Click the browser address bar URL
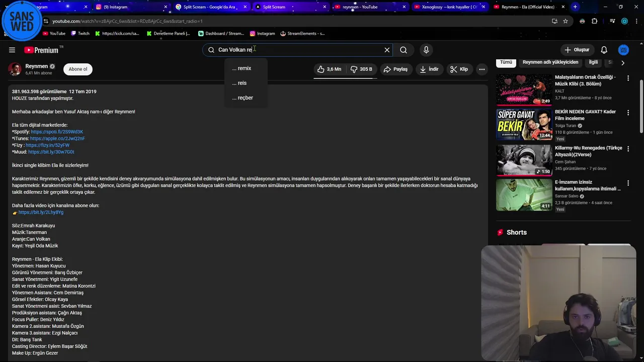Viewport: 644px width, 362px height. (128, 21)
